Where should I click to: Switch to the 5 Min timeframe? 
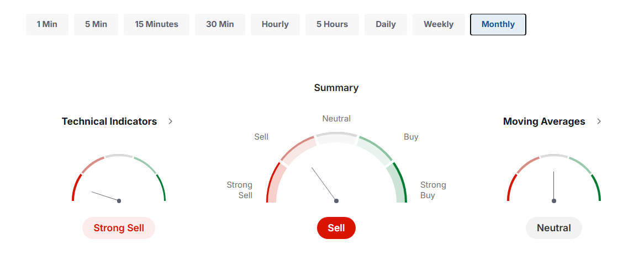(x=96, y=24)
